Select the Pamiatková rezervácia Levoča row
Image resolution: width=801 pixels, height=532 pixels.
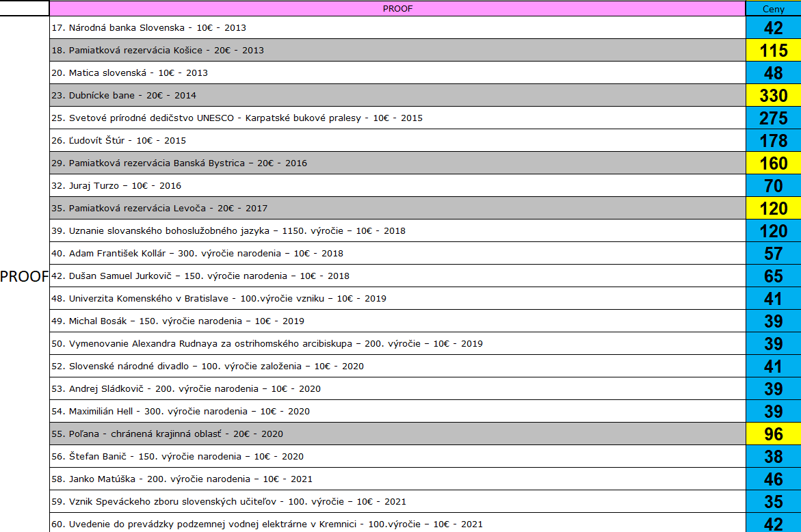[274, 208]
